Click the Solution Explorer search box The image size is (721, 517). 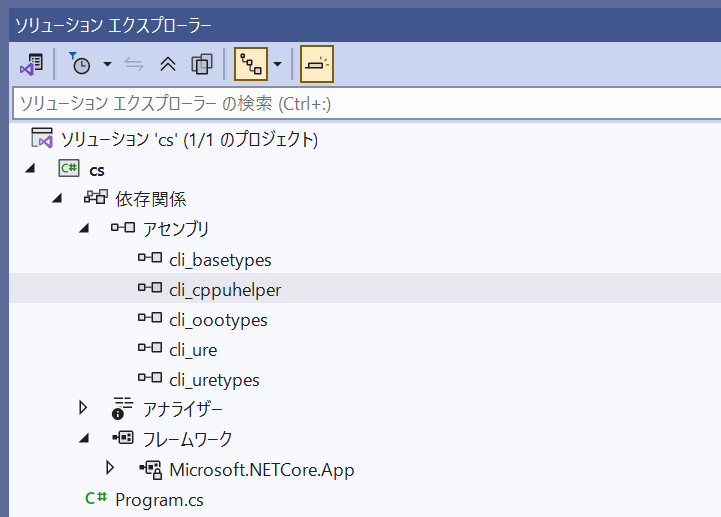pyautogui.click(x=360, y=103)
